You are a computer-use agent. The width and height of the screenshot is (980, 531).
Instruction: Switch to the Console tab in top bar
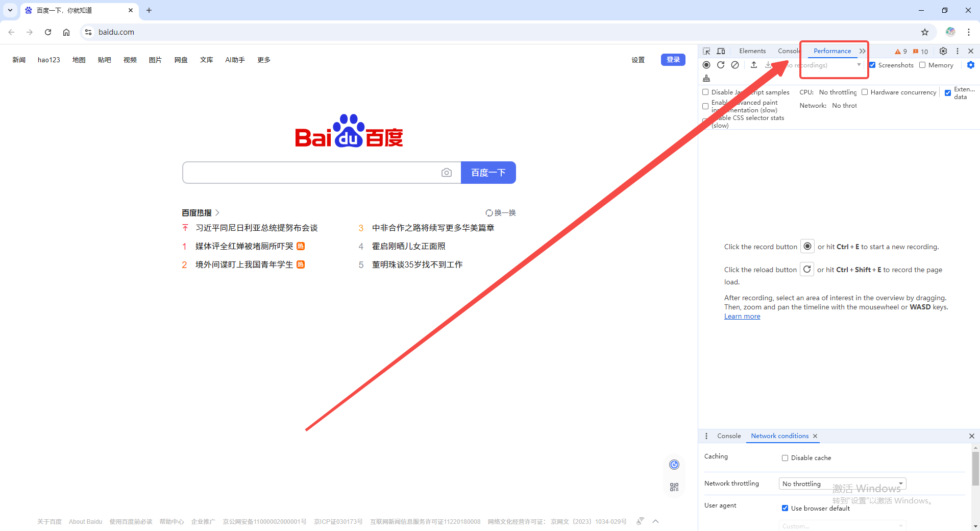pyautogui.click(x=789, y=51)
